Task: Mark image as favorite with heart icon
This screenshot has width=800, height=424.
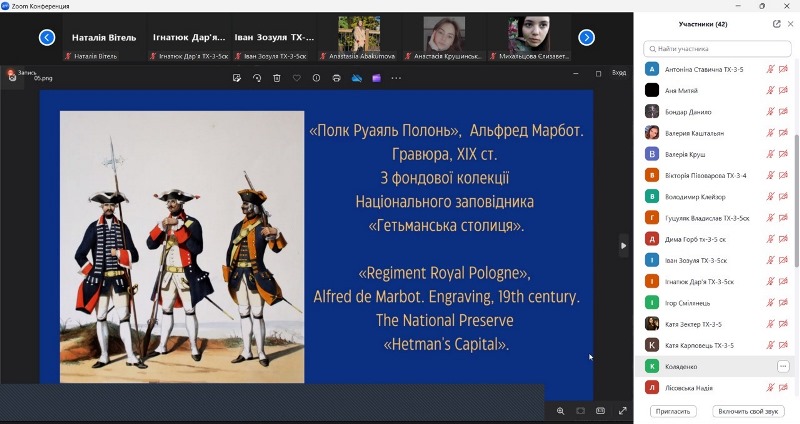Action: click(x=297, y=78)
